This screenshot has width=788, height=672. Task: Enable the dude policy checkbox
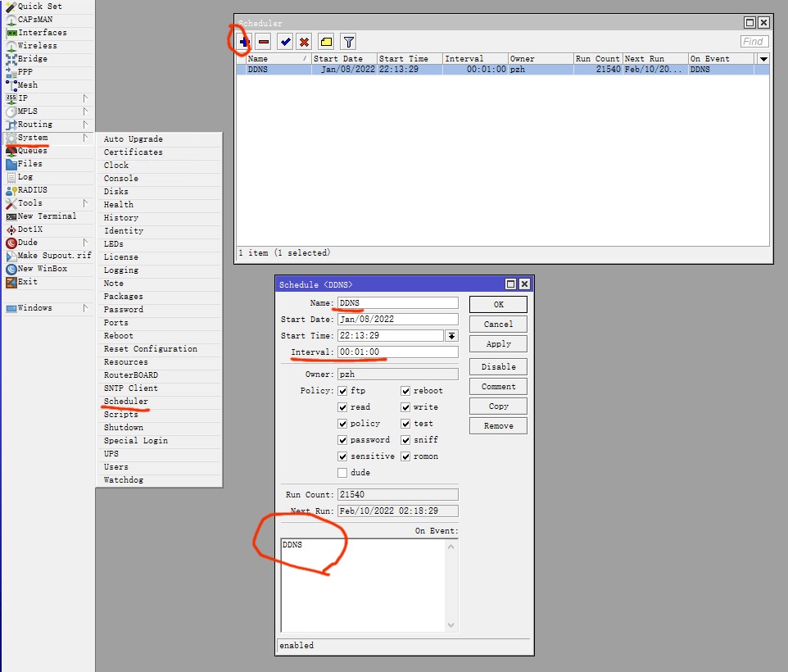pos(343,473)
